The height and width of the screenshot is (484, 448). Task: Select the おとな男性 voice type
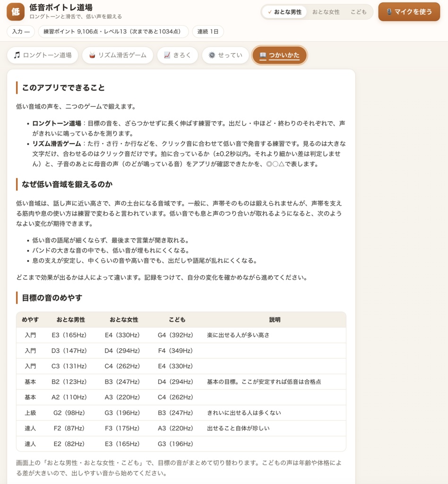pyautogui.click(x=284, y=12)
